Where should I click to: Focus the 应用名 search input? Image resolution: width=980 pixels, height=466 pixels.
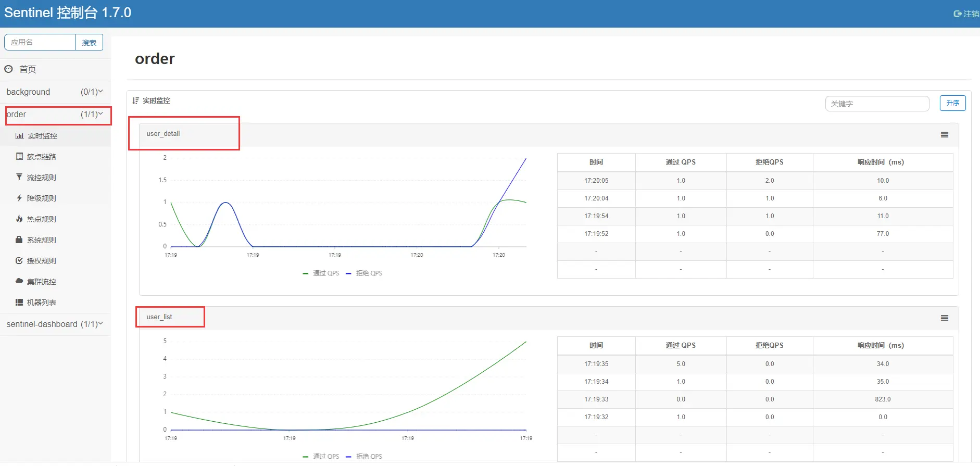click(40, 42)
